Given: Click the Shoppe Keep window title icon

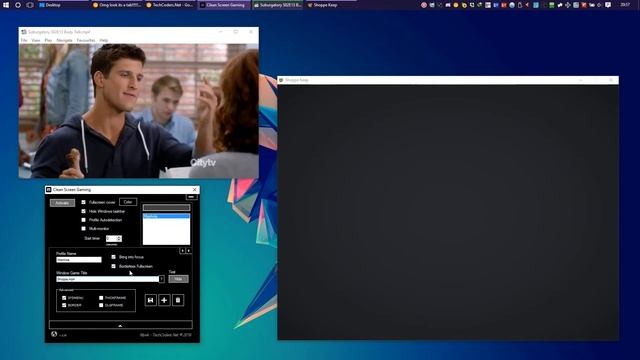Looking at the screenshot, I should click(281, 80).
